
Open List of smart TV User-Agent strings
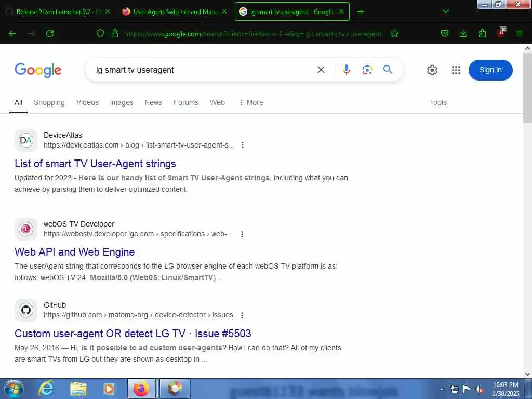[96, 164]
